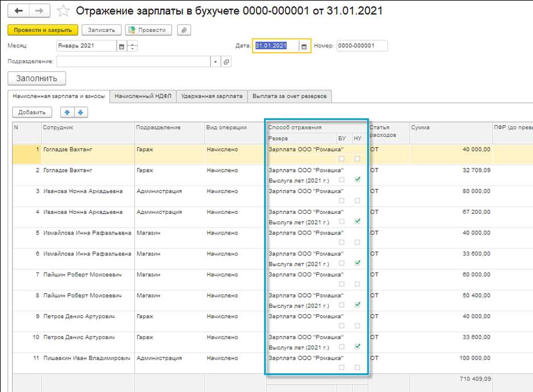The height and width of the screenshot is (392, 533).
Task: Post the document with Провести
Action: pos(148,30)
